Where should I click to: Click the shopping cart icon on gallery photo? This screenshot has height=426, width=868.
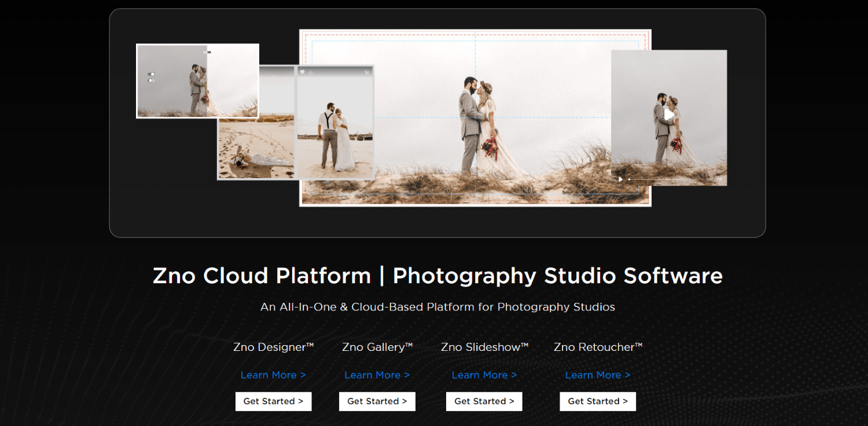pos(367,72)
